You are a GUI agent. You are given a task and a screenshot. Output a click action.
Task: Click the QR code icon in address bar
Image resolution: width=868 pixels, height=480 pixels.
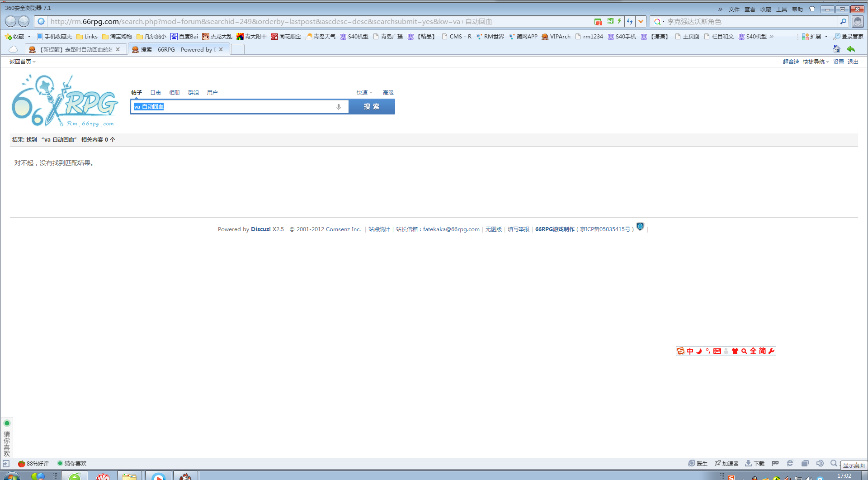point(610,21)
